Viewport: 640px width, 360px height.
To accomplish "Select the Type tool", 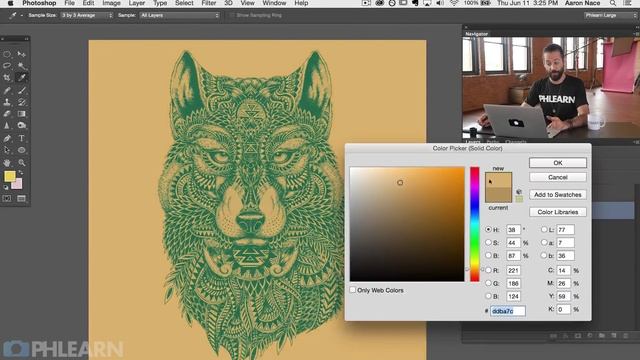I will [x=22, y=138].
